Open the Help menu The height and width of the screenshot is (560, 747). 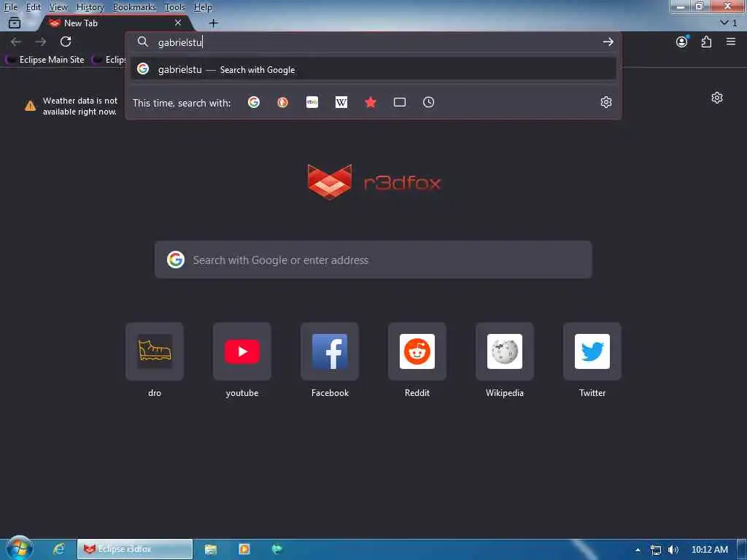point(203,7)
